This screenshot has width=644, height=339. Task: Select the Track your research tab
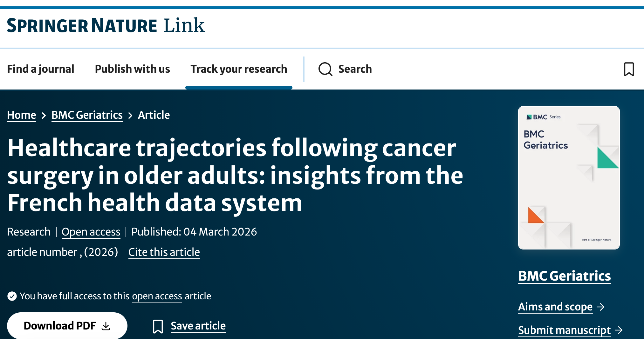[x=239, y=69]
